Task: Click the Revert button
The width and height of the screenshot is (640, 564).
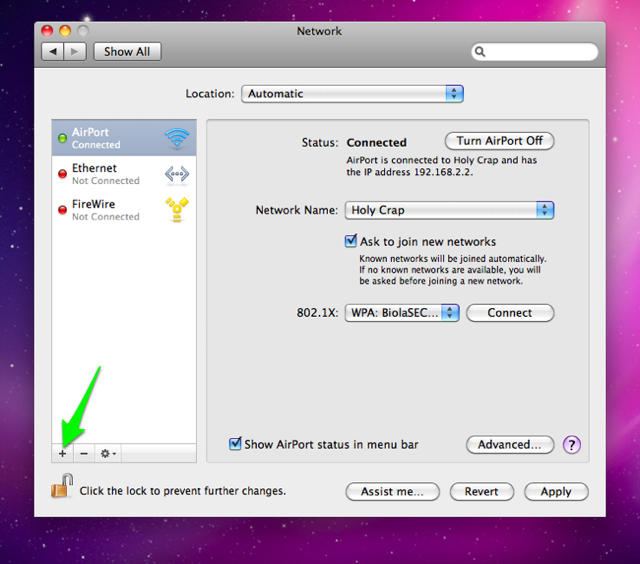Action: click(482, 491)
